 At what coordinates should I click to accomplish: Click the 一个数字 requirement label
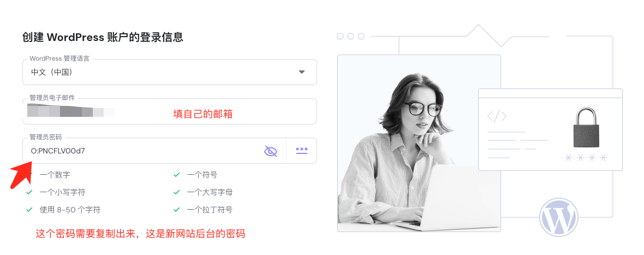click(x=55, y=175)
